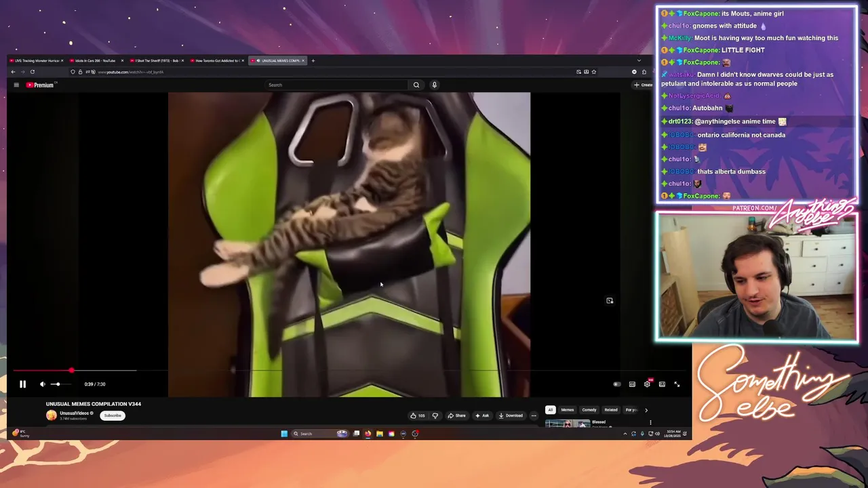This screenshot has height=488, width=868.
Task: Download this video
Action: [x=511, y=415]
